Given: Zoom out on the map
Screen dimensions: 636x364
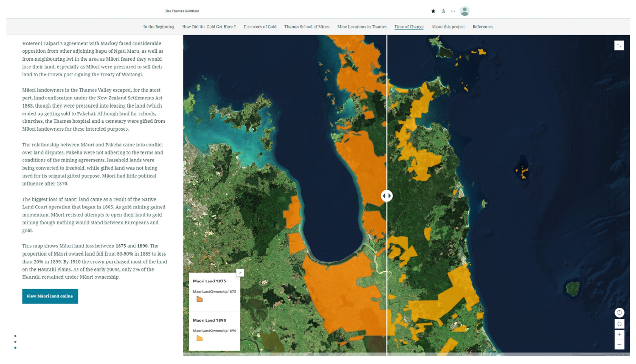Looking at the screenshot, I should point(619,345).
